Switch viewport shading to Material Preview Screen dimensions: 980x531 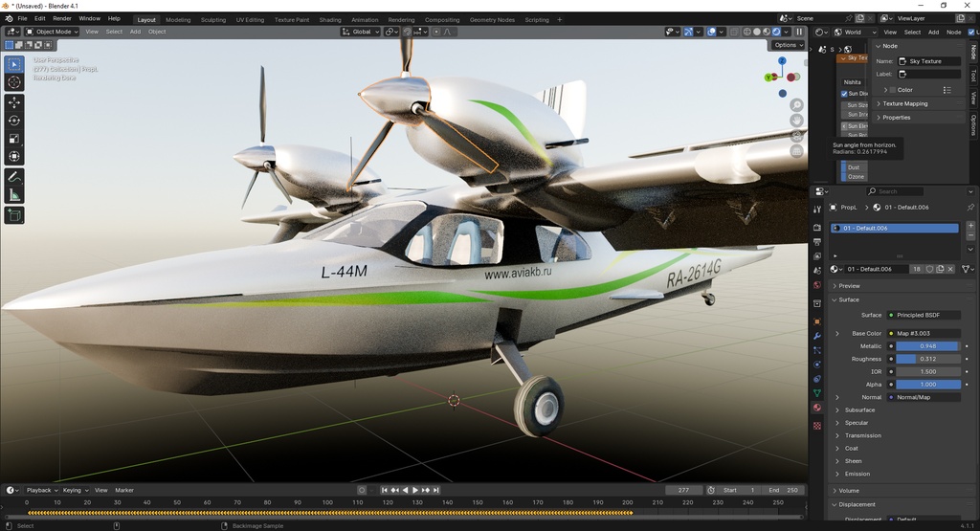click(767, 32)
